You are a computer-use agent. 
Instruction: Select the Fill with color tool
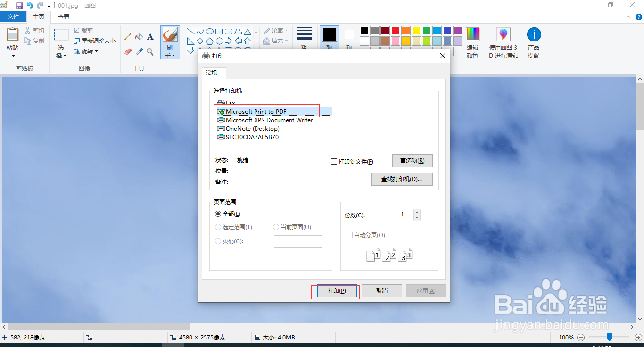(139, 36)
